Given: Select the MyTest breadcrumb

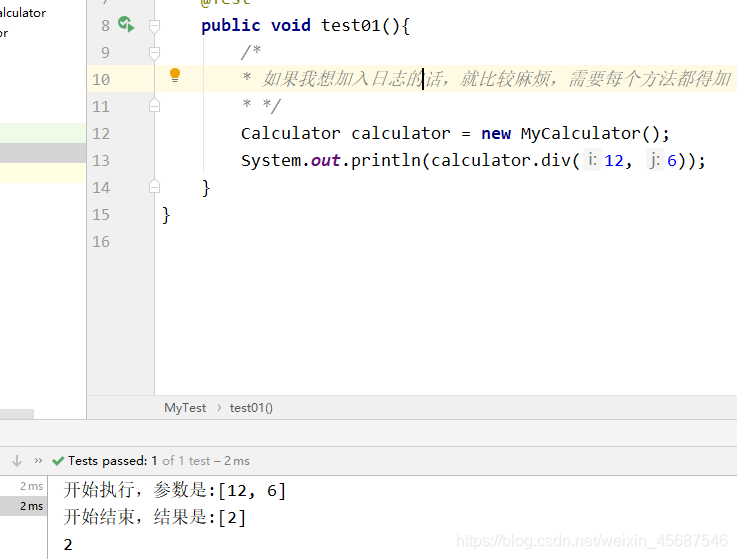Looking at the screenshot, I should pyautogui.click(x=185, y=408).
